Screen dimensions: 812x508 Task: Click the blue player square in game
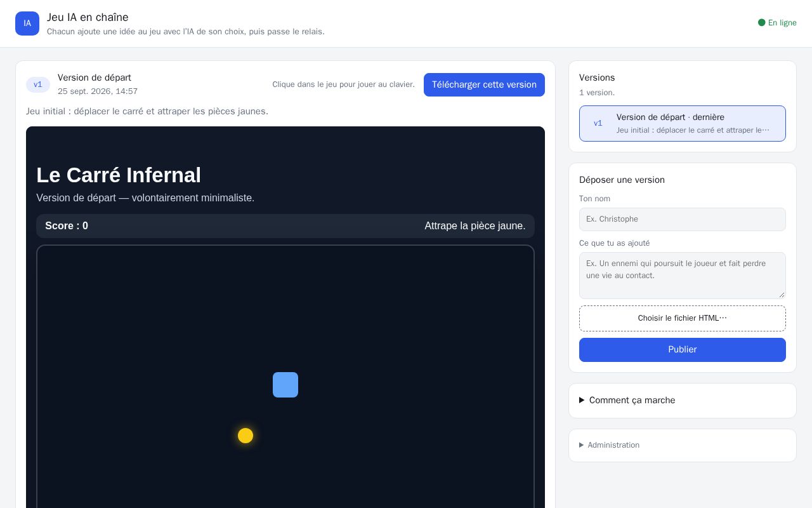(285, 385)
